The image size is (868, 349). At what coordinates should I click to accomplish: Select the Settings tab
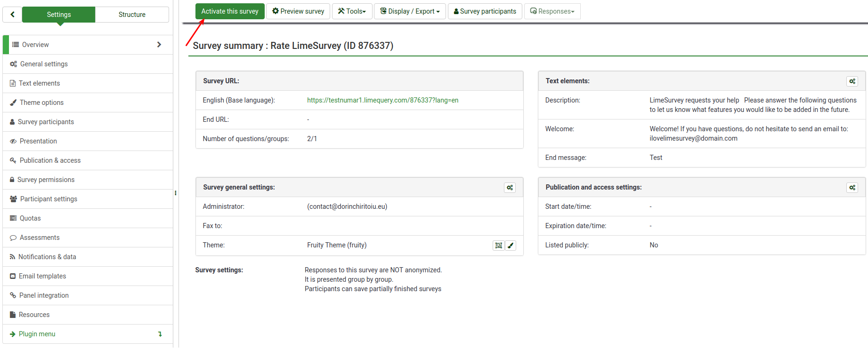(59, 15)
